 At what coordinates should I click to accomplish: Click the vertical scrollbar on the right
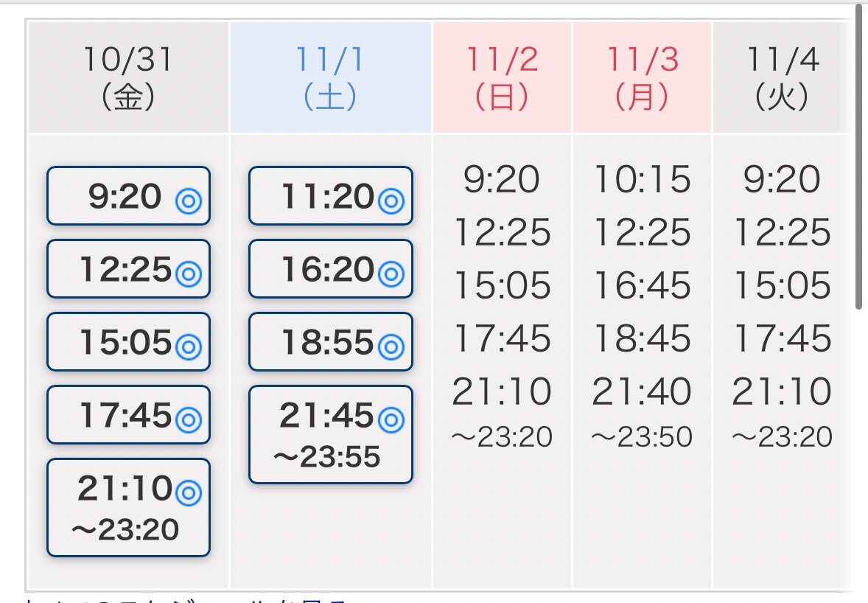(x=858, y=155)
